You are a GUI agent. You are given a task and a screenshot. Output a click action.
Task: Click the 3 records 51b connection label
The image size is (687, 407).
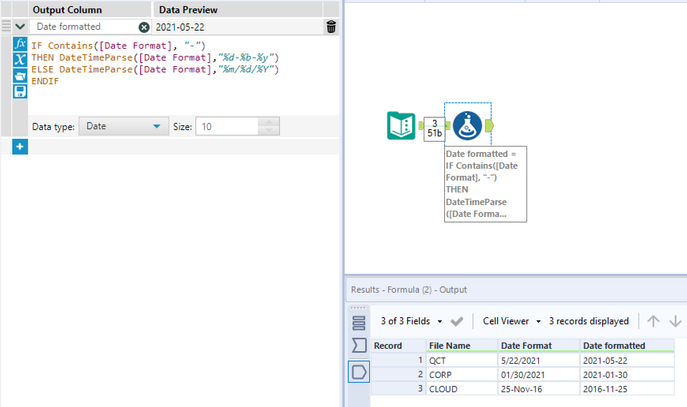[434, 129]
